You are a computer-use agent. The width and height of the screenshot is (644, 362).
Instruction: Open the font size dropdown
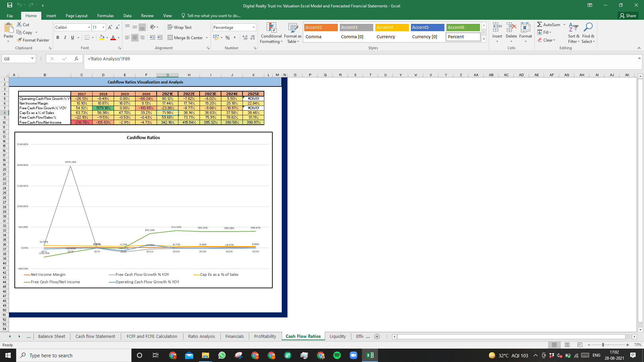pyautogui.click(x=104, y=27)
